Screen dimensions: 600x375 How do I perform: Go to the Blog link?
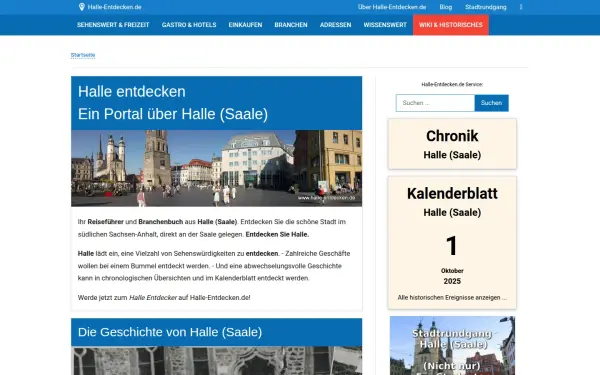445,7
